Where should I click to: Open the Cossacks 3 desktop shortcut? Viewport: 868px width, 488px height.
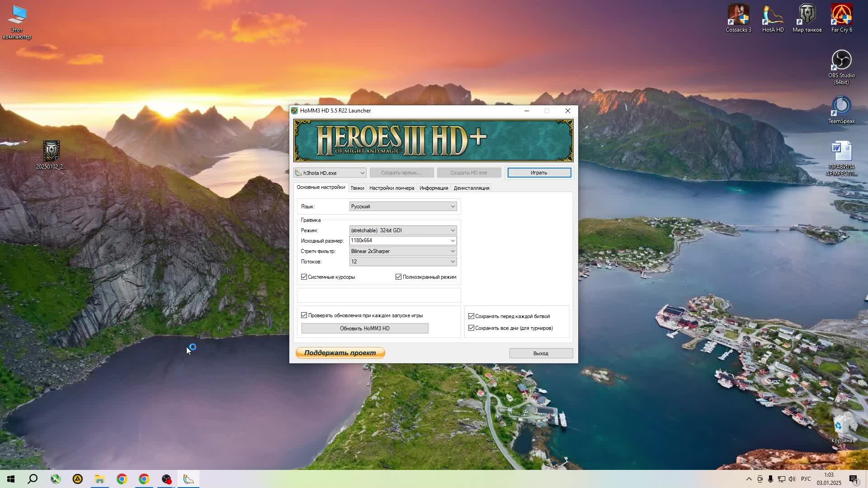738,18
